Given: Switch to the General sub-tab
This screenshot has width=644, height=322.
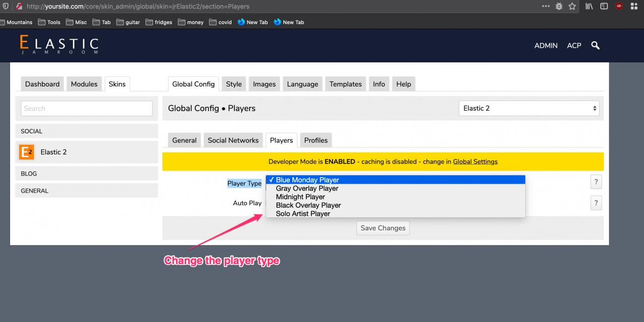Looking at the screenshot, I should coord(185,140).
